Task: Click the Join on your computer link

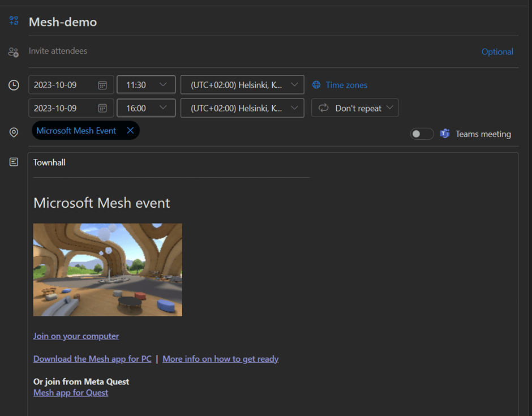Action: 76,336
